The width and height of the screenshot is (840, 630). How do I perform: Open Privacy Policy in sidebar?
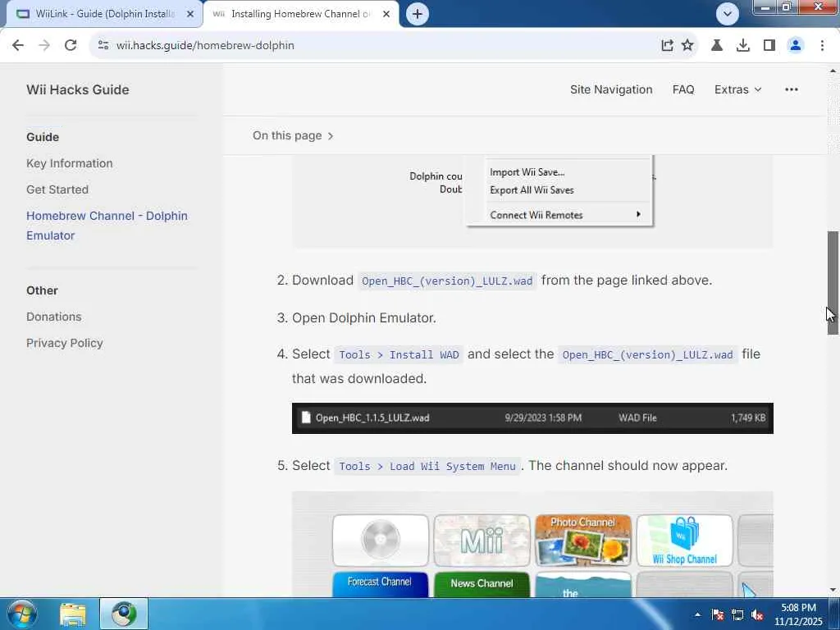pyautogui.click(x=65, y=343)
